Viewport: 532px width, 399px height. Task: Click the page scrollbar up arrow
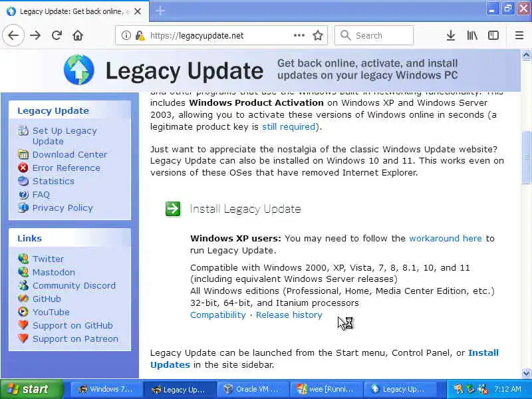pyautogui.click(x=526, y=55)
